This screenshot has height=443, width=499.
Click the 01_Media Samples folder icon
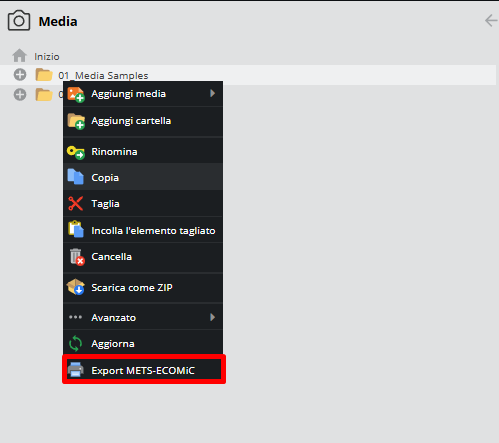coord(44,75)
